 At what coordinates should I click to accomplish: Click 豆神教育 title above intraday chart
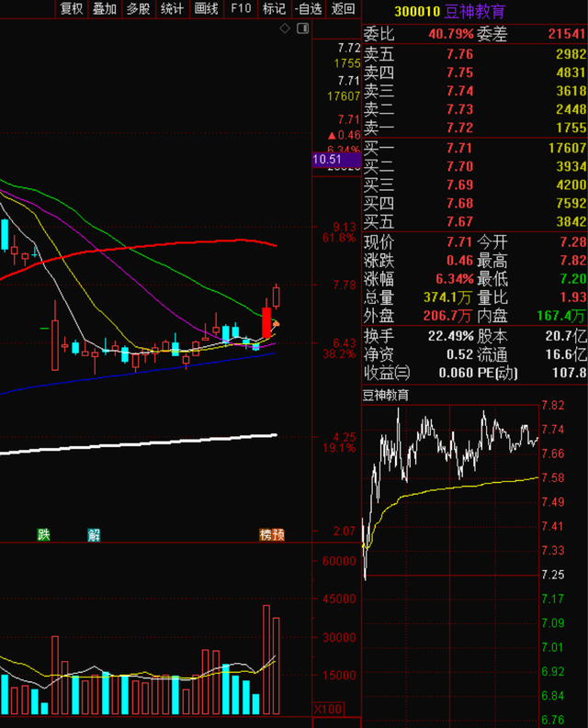pyautogui.click(x=385, y=396)
